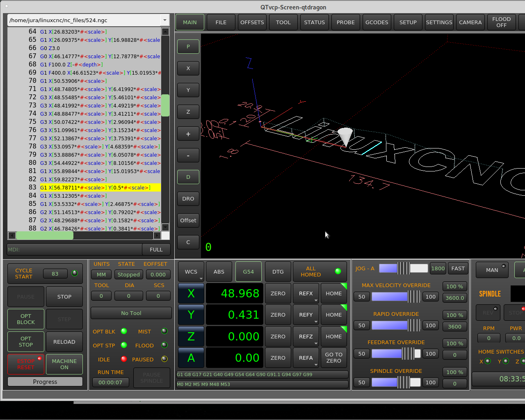
Task: Home the Y axis
Action: coord(334,315)
